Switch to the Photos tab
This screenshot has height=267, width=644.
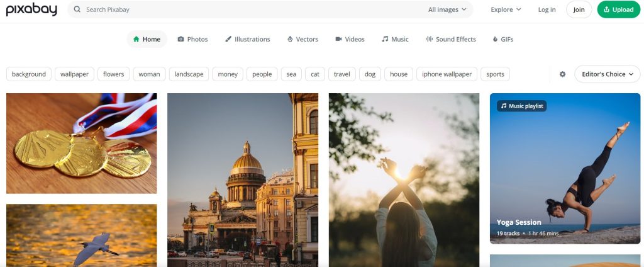[192, 39]
